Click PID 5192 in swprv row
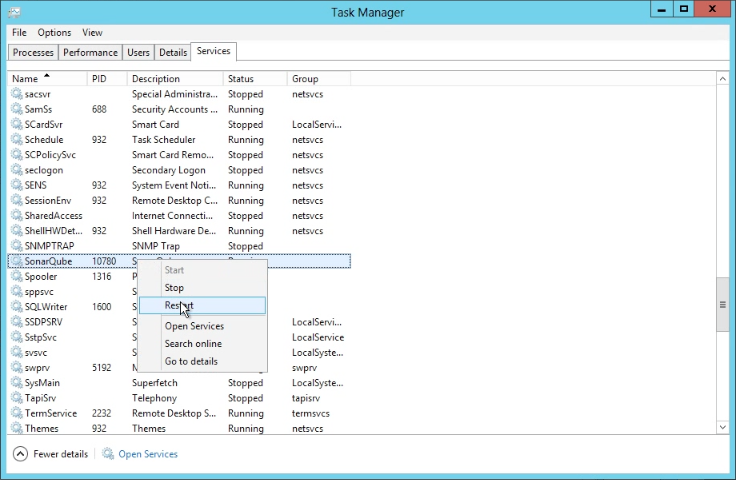 coord(101,367)
